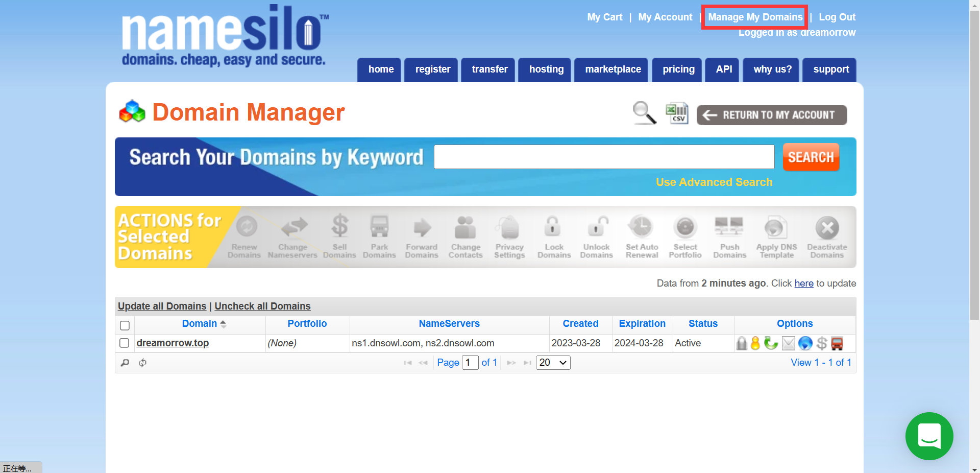Open the Use Advanced Search link
980x473 pixels.
pos(714,182)
